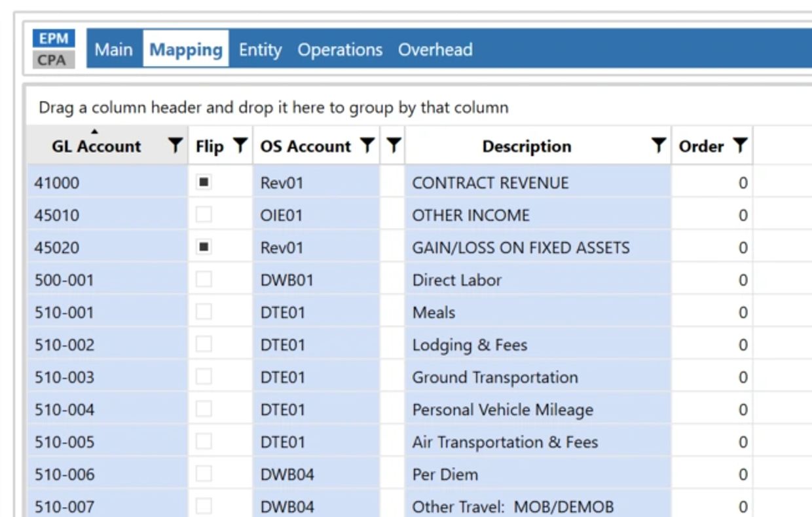
Task: Go to the Operations tab
Action: pos(340,50)
